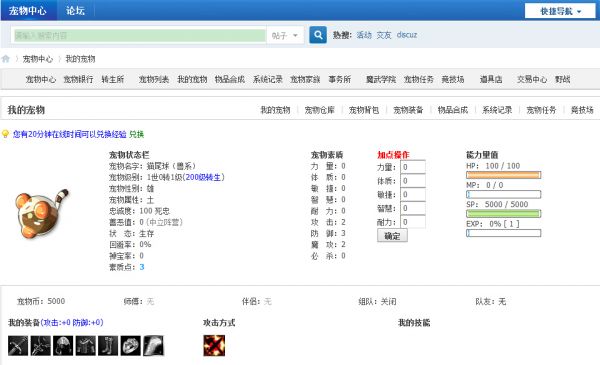
Task: Click the MP progress bar
Action: tap(504, 194)
